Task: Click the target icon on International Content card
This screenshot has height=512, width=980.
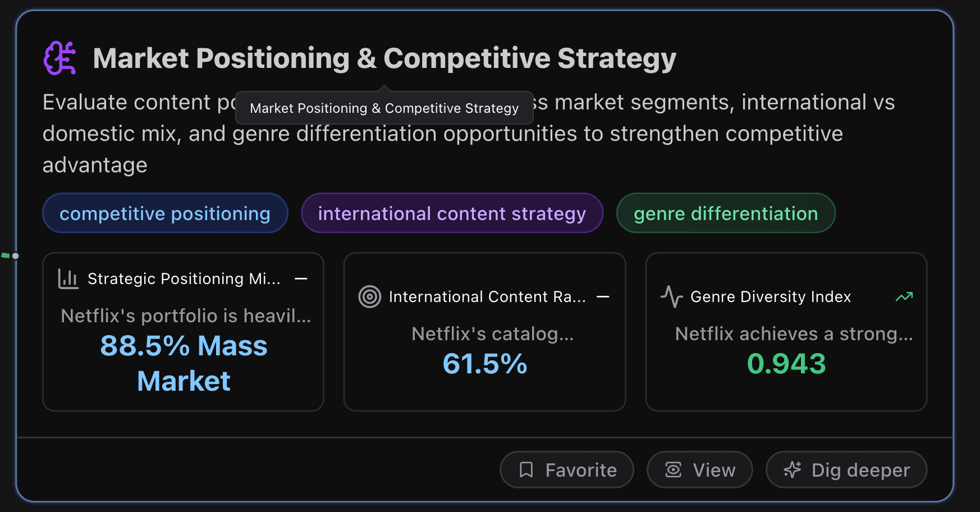Action: pyautogui.click(x=370, y=296)
